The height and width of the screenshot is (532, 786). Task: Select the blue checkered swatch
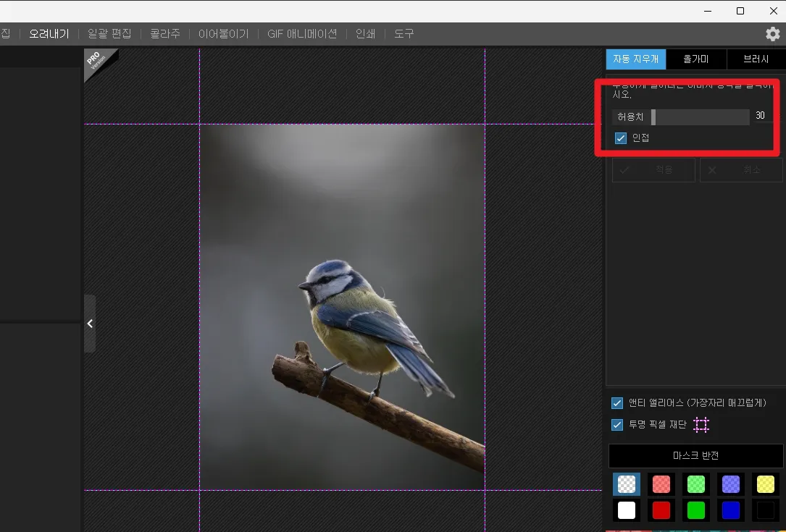[730, 484]
